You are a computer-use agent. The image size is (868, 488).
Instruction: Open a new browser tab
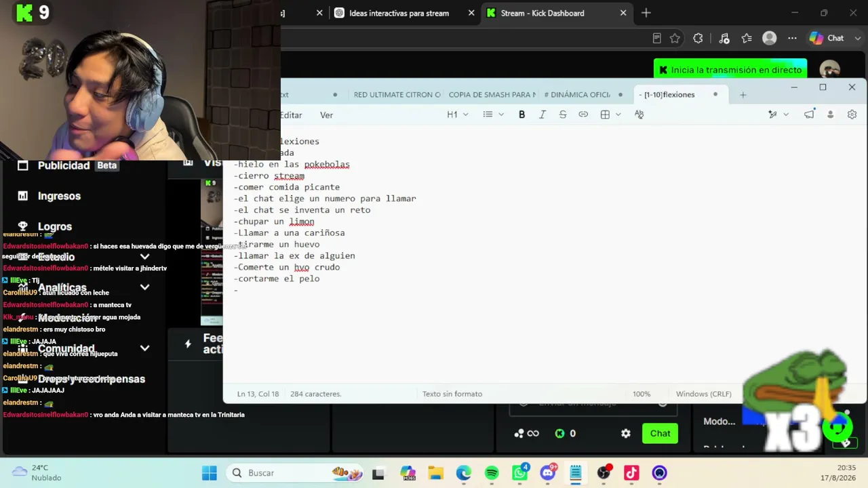click(x=646, y=13)
